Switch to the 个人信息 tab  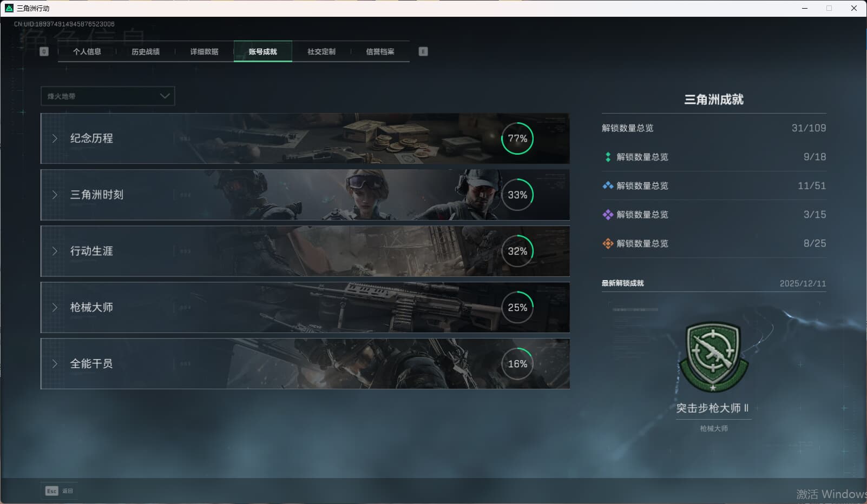coord(87,51)
